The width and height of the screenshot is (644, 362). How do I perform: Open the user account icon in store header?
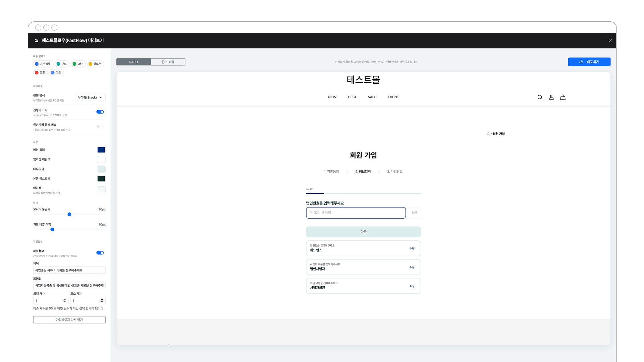[551, 97]
